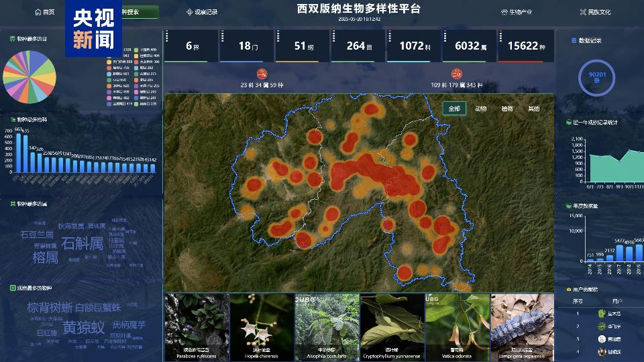Click the 观察最多物种 panel icon
The height and width of the screenshot is (362, 644).
[x=13, y=288]
